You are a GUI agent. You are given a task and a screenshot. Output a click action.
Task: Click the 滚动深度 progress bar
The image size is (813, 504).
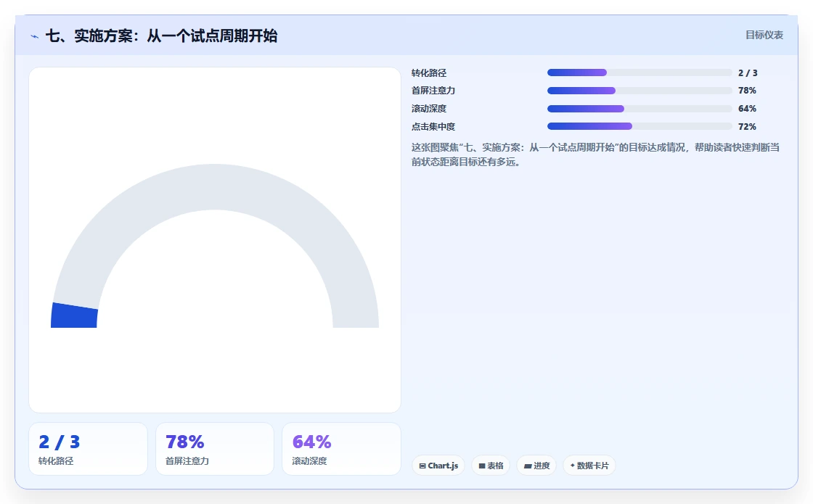640,109
